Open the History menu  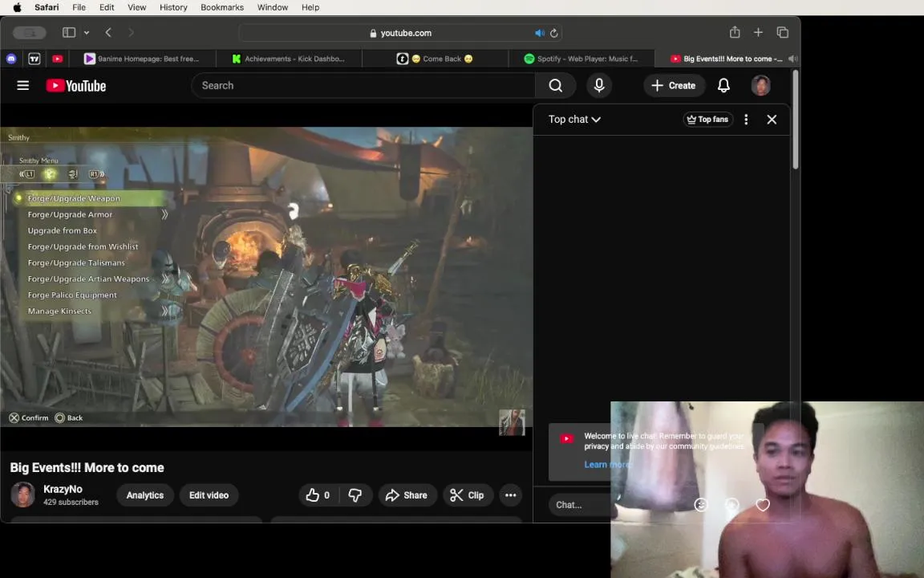[173, 8]
